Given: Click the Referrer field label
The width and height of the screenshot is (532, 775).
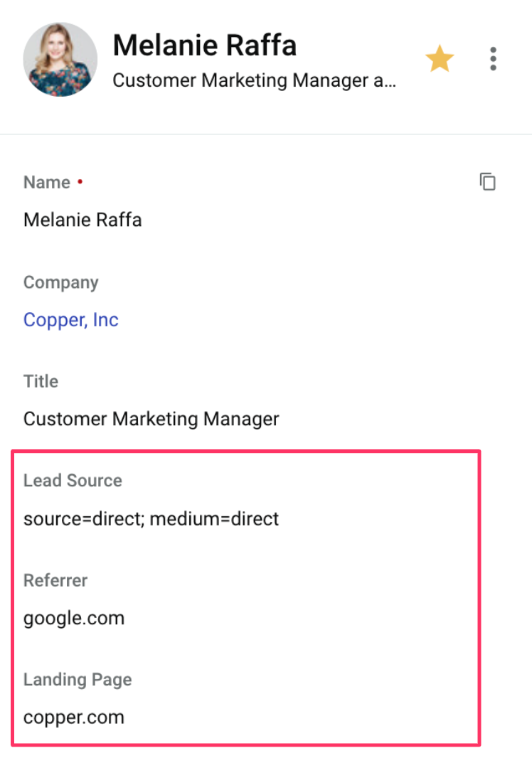Looking at the screenshot, I should 55,580.
